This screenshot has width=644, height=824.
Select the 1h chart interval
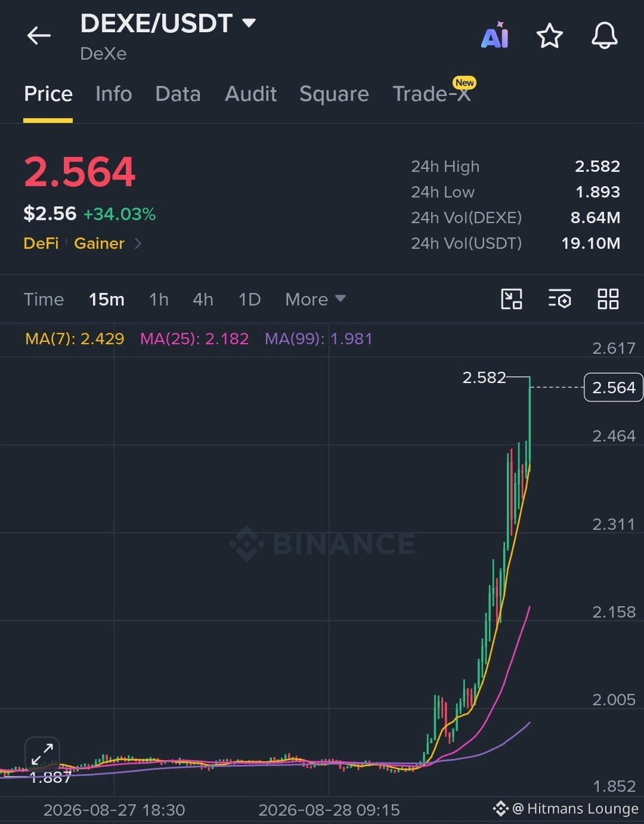coord(159,299)
